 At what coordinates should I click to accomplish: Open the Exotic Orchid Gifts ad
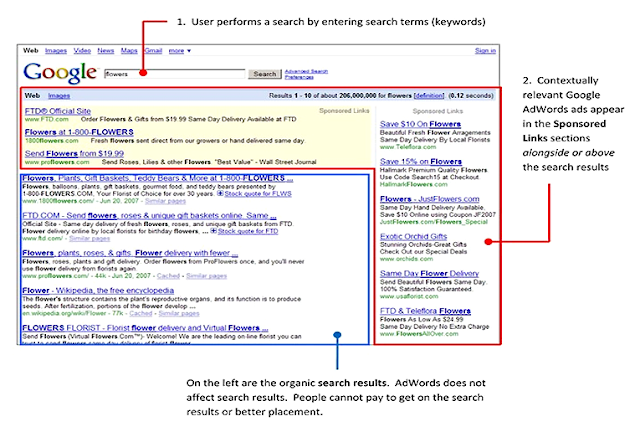(413, 237)
